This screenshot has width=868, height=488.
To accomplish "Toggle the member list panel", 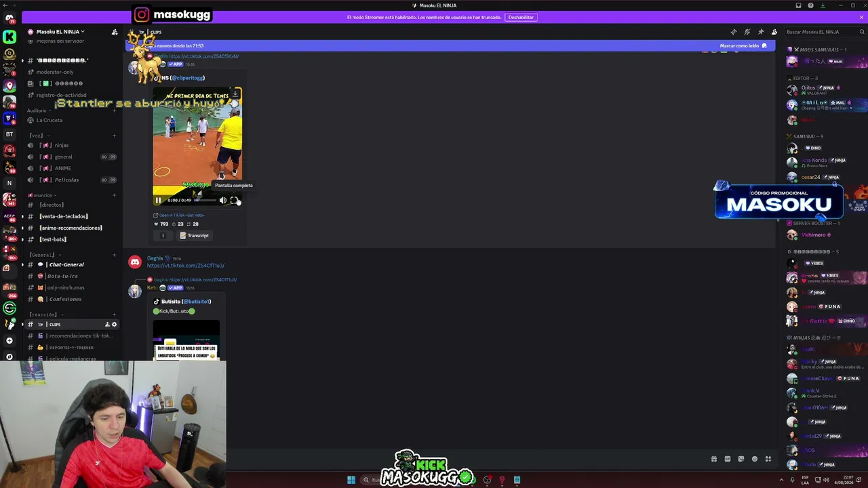I will pos(774,32).
